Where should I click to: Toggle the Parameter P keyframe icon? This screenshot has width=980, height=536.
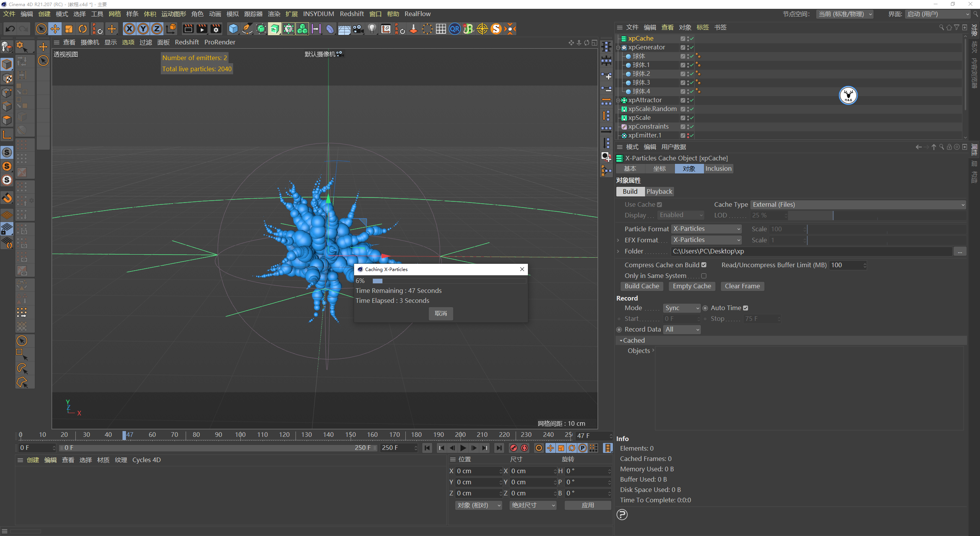pyautogui.click(x=583, y=448)
